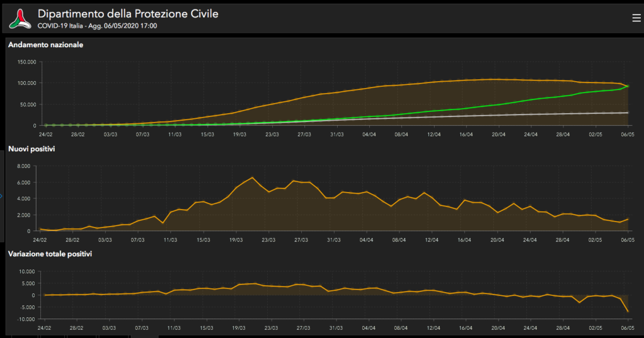
Task: Click the 06/05 date label in Variazione chart
Action: pos(627,328)
